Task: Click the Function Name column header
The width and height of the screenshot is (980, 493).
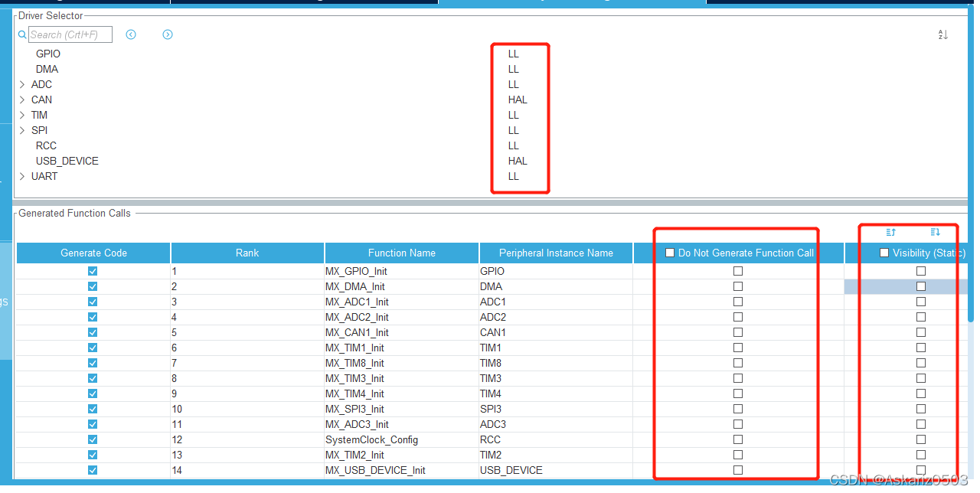Action: pos(401,253)
